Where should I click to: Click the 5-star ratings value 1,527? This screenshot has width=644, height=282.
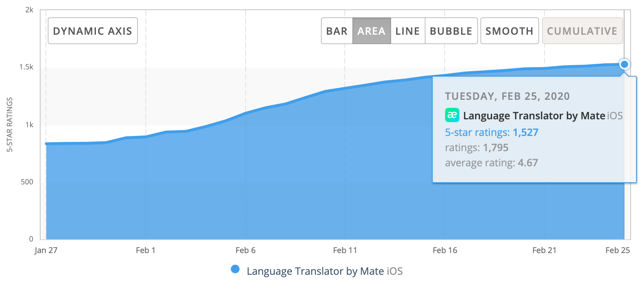coord(526,132)
